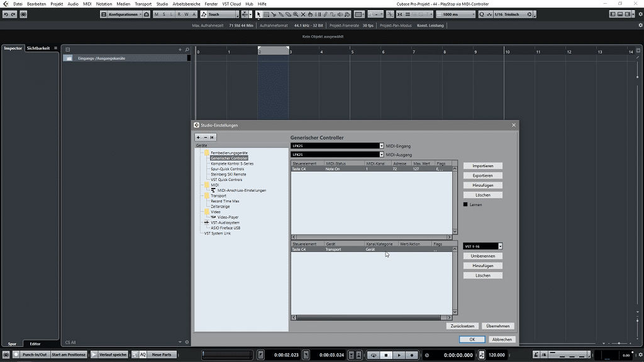Click the minus icon to remove the device
The width and height of the screenshot is (644, 362).
click(x=206, y=137)
